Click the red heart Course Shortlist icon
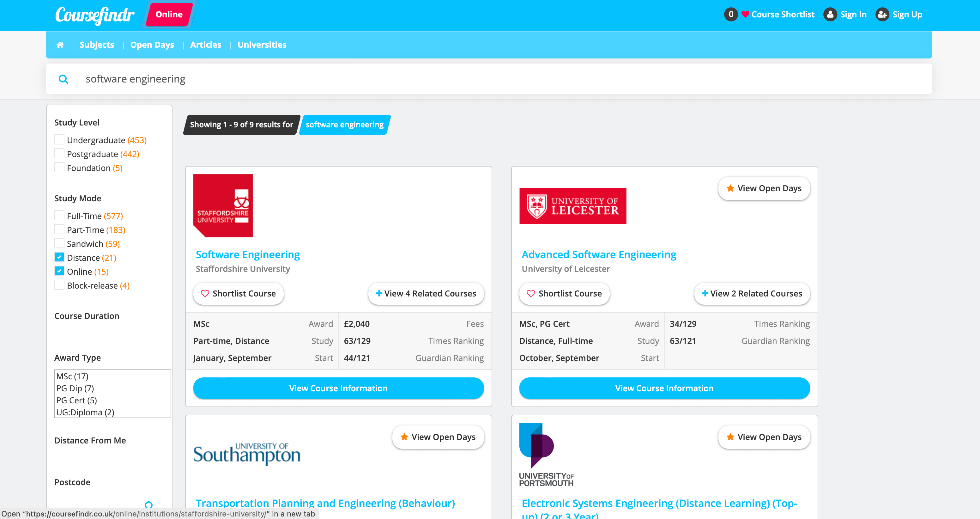The image size is (980, 519). pos(745,15)
